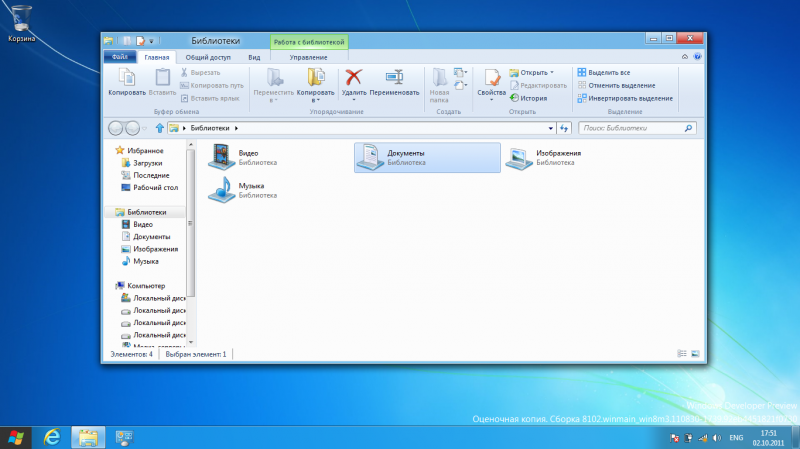Expand the Копировать в dropdown

(316, 100)
